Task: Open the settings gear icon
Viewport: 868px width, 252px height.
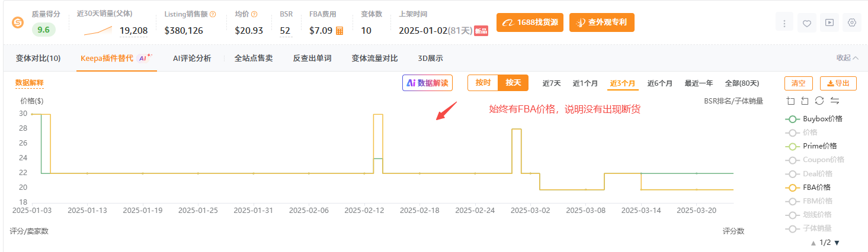Action: pyautogui.click(x=852, y=23)
